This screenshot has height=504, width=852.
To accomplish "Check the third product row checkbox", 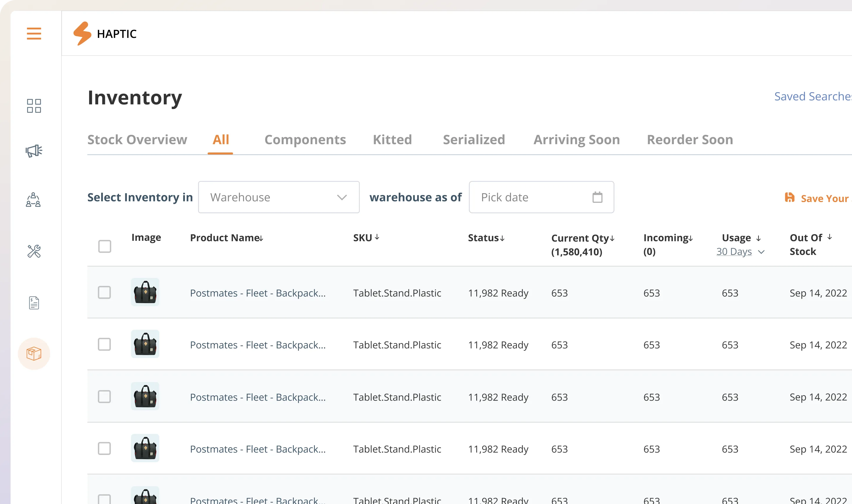I will [x=104, y=397].
